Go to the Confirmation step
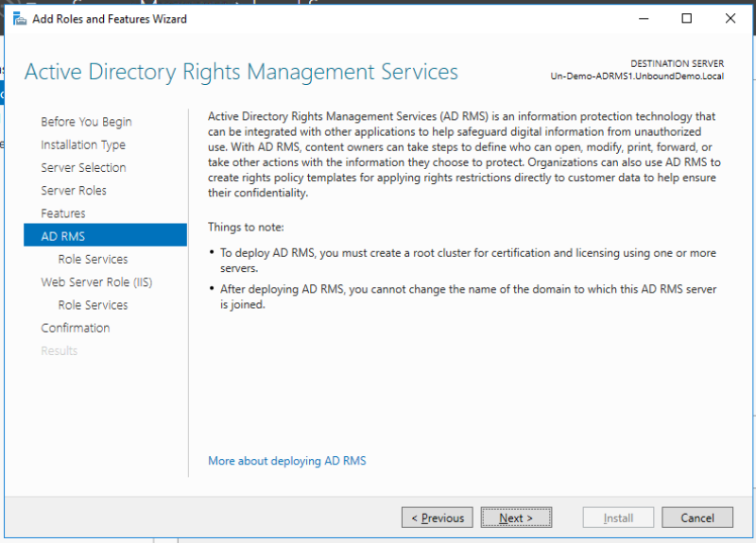Screen dimensions: 756x543 click(76, 328)
